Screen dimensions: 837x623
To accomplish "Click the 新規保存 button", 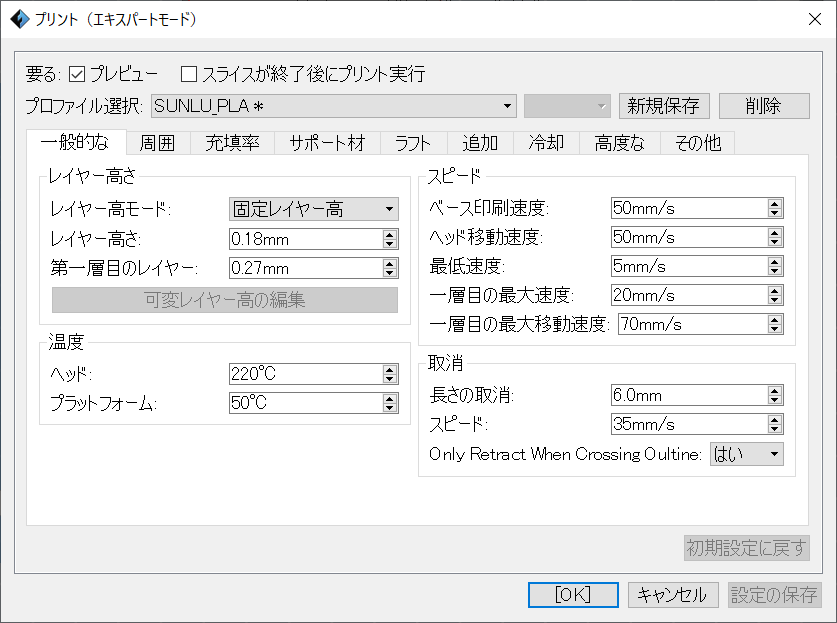I will [664, 105].
